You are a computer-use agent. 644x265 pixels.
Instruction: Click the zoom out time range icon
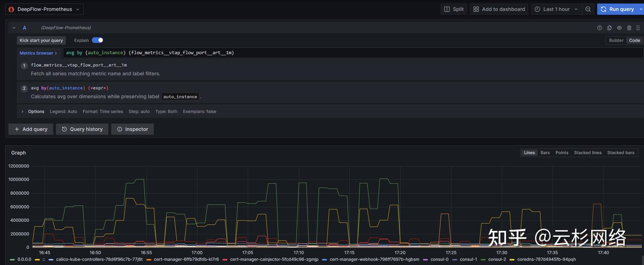588,9
